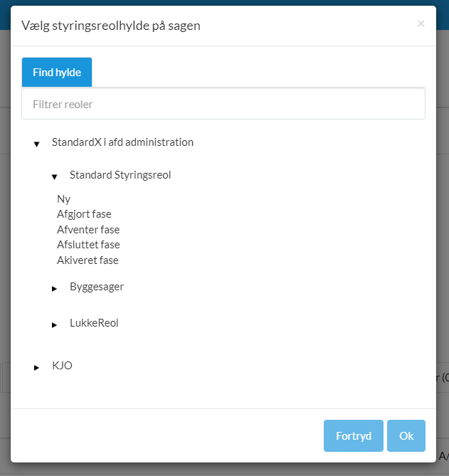Image resolution: width=449 pixels, height=476 pixels.
Task: Expand the KJO arrow
Action: pyautogui.click(x=36, y=367)
